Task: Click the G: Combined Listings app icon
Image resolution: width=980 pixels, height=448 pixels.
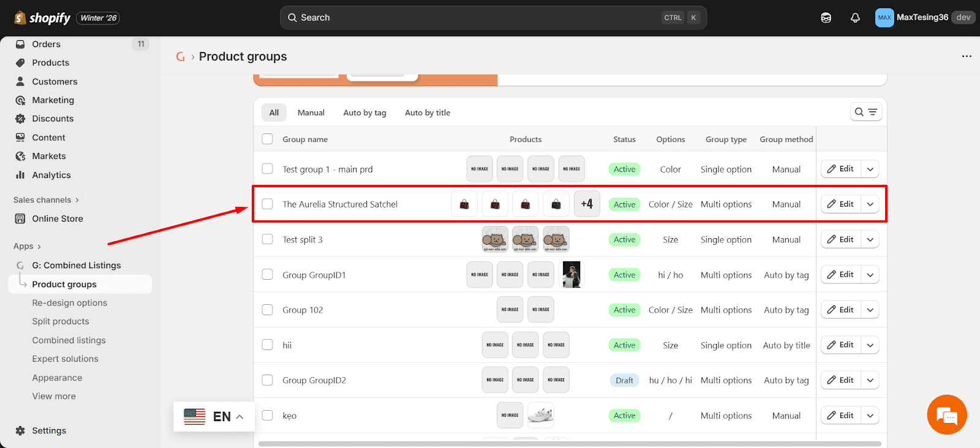Action: pyautogui.click(x=20, y=266)
